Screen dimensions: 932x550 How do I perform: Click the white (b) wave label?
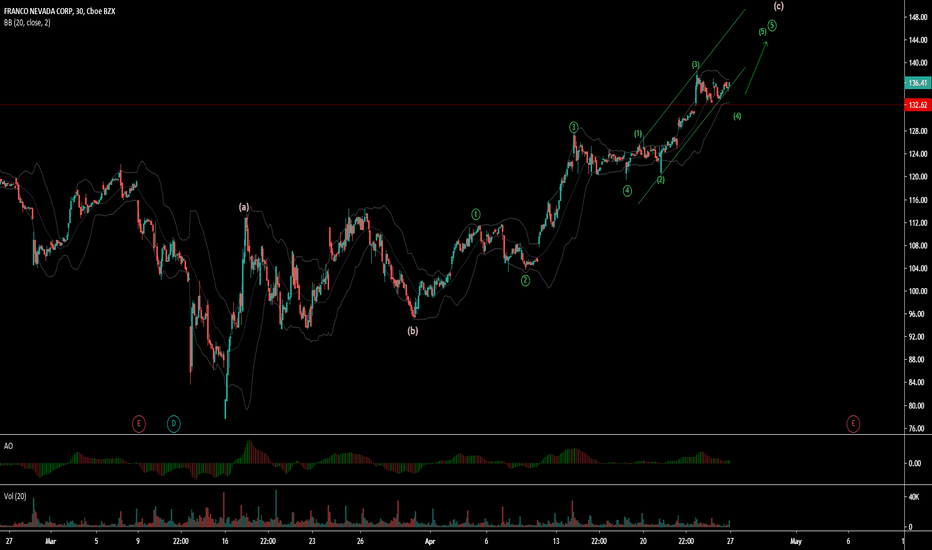(413, 331)
